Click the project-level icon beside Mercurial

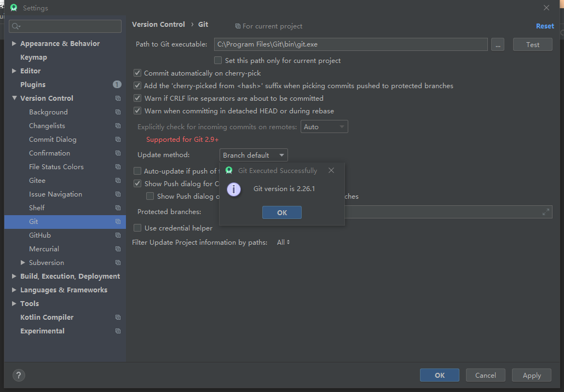pyautogui.click(x=118, y=249)
